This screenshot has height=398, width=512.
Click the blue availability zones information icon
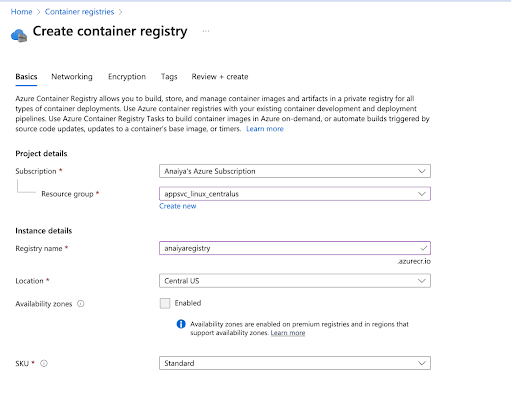click(181, 324)
